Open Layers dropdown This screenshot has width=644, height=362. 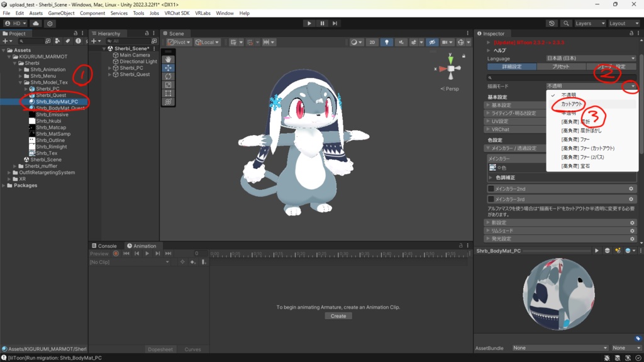point(590,23)
